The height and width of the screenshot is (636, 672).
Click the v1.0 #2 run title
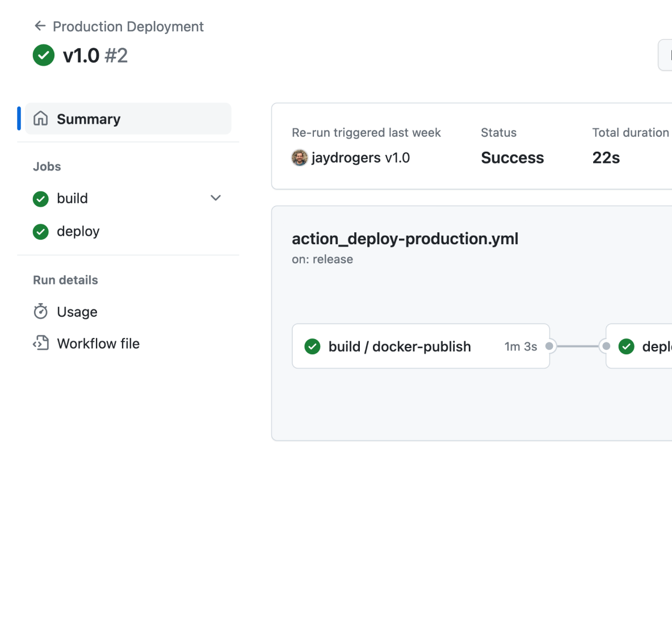(x=95, y=56)
